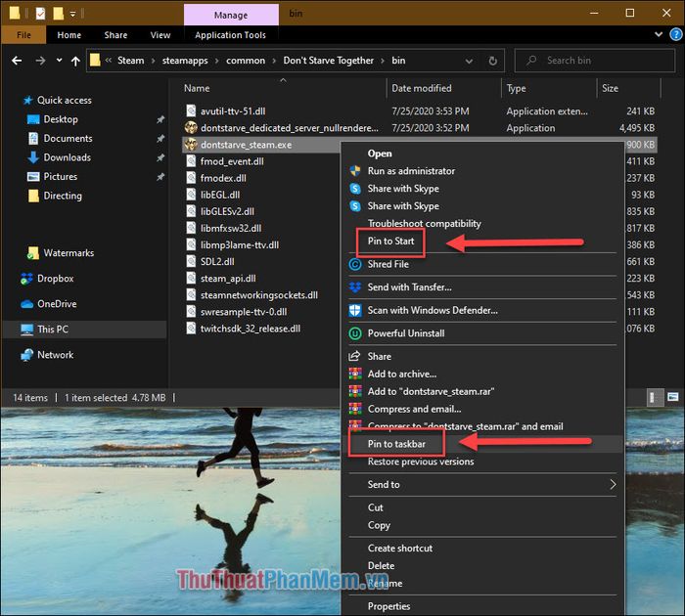Select Dropbox in the navigation pane
Viewport: 685px width, 616px height.
coord(55,278)
